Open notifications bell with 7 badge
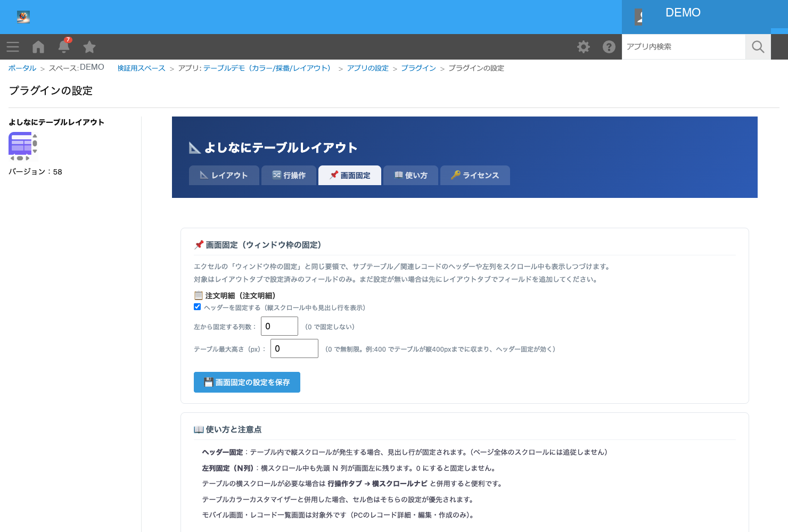788x532 pixels. pyautogui.click(x=64, y=46)
